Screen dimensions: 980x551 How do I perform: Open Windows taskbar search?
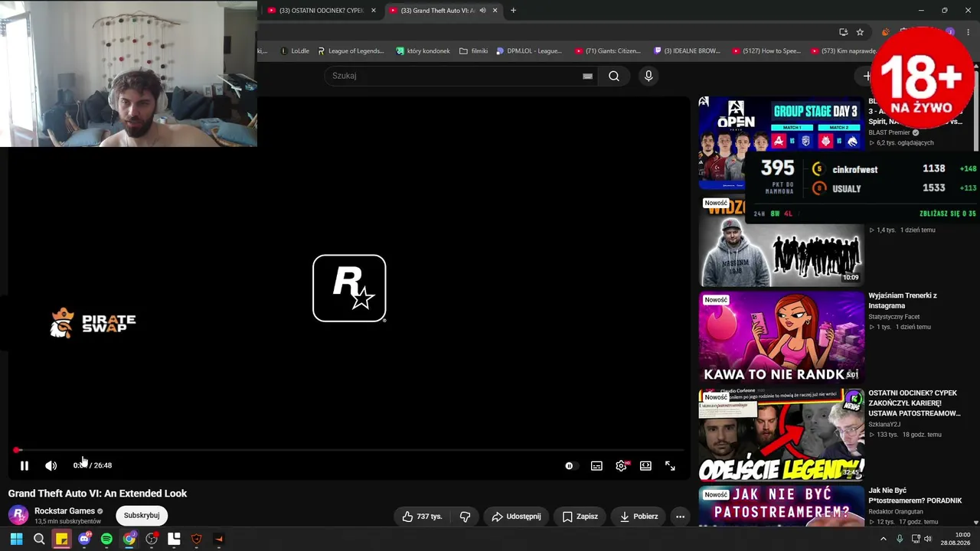[39, 539]
